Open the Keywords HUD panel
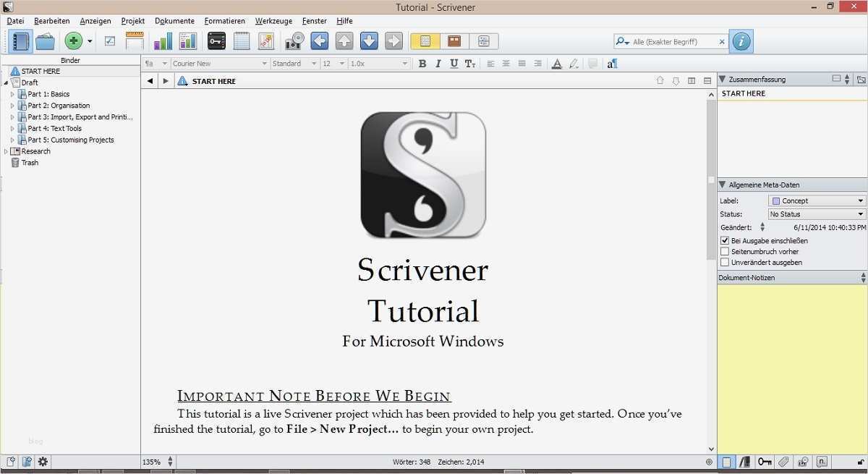This screenshot has height=474, width=868. coord(216,41)
